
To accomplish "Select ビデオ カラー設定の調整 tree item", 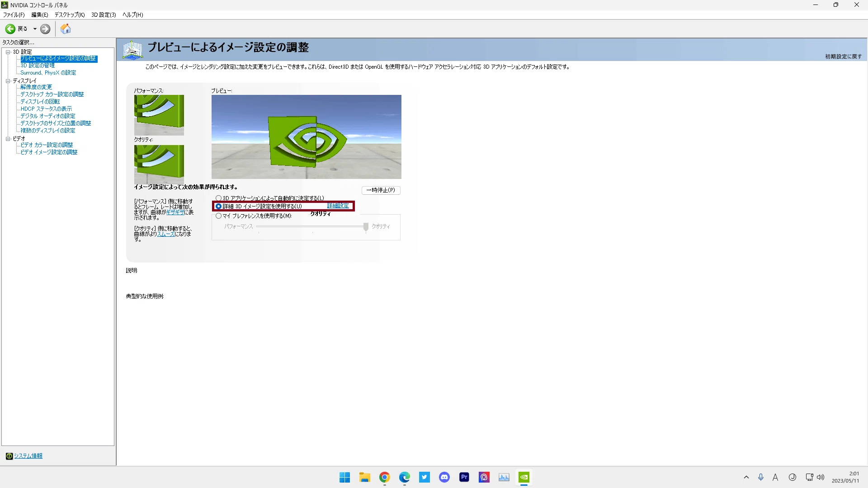I will (47, 145).
